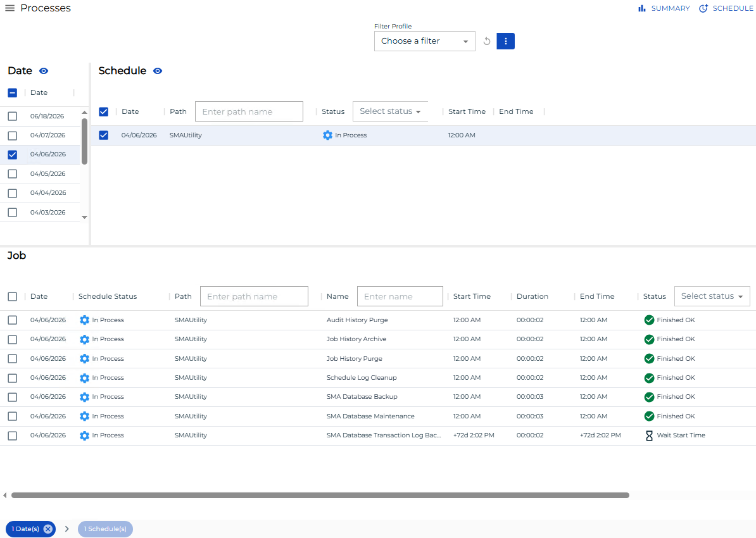The height and width of the screenshot is (538, 756).
Task: Check the 04/03/2026 date checkbox
Action: (13, 213)
